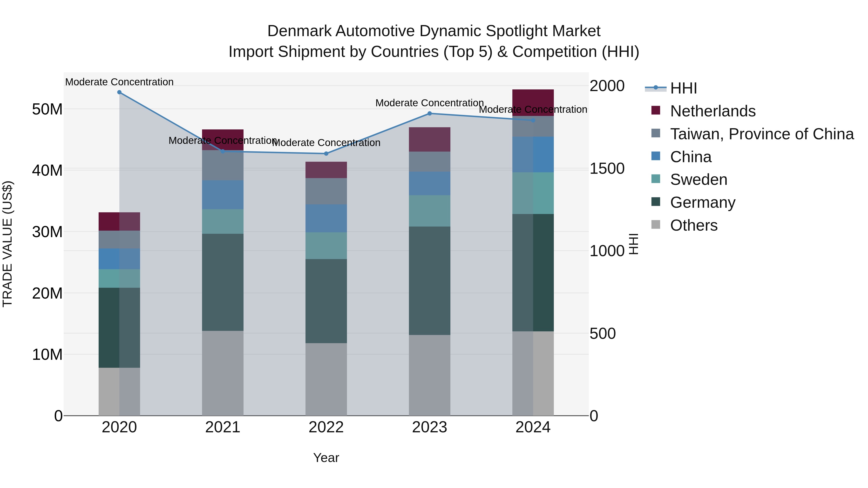Click the Germany dark green legend swatch
This screenshot has height=488, width=868.
pos(656,202)
